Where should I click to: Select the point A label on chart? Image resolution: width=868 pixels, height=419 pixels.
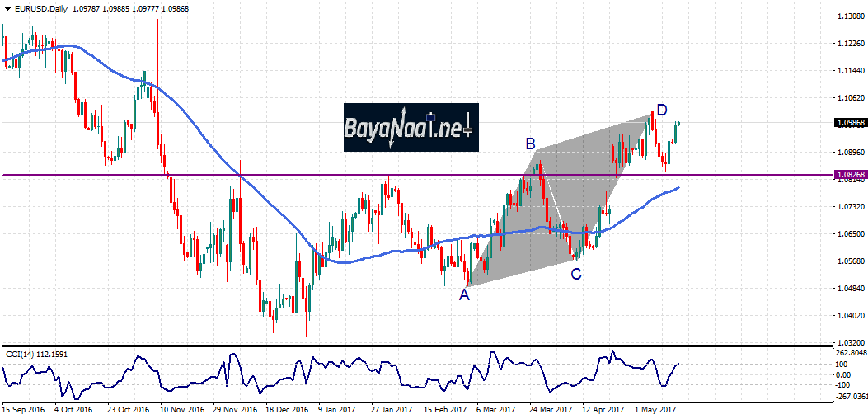tap(464, 295)
